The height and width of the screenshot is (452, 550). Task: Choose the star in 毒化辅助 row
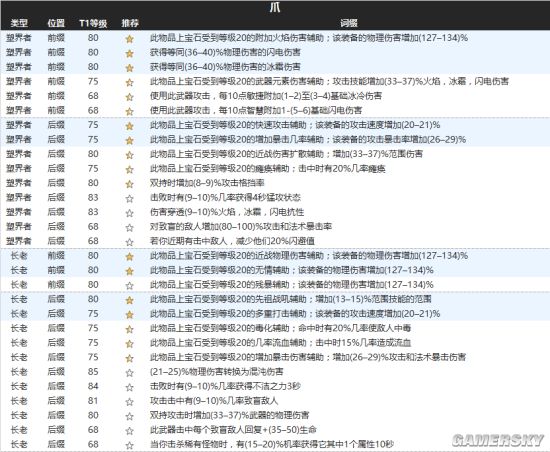click(x=129, y=329)
